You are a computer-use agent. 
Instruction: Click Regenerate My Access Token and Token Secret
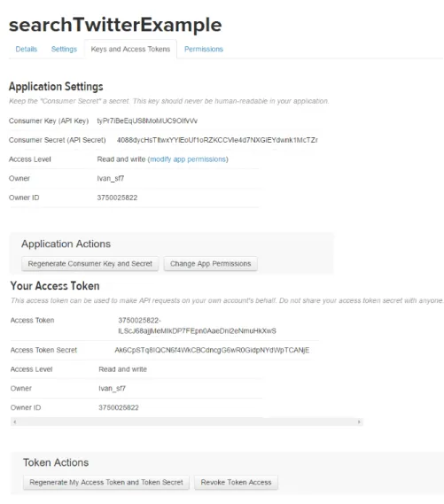tap(106, 482)
